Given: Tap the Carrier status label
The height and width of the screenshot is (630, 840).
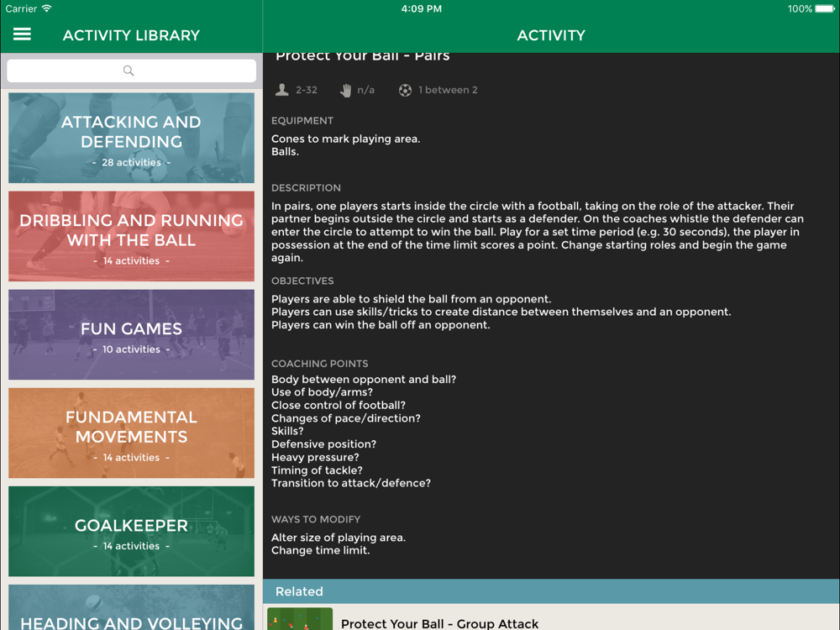Looking at the screenshot, I should click(x=21, y=8).
